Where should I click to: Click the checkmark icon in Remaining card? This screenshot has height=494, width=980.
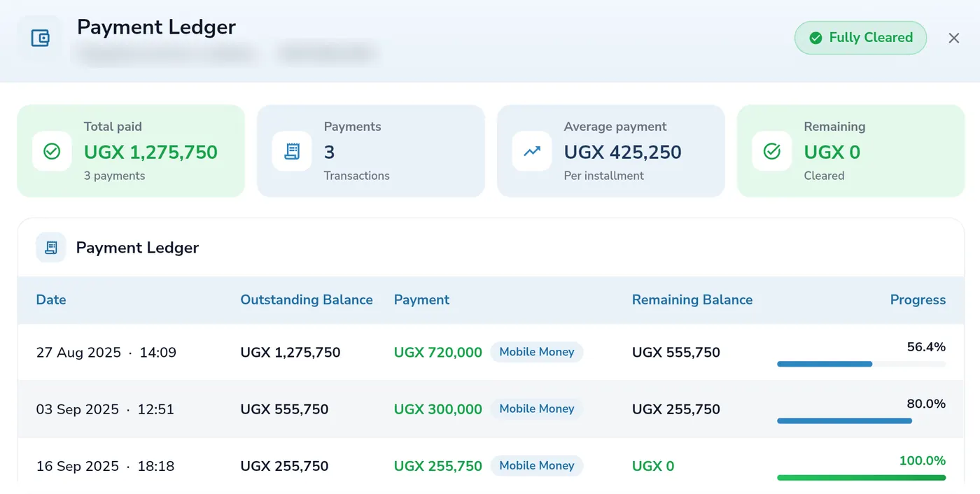pos(772,151)
